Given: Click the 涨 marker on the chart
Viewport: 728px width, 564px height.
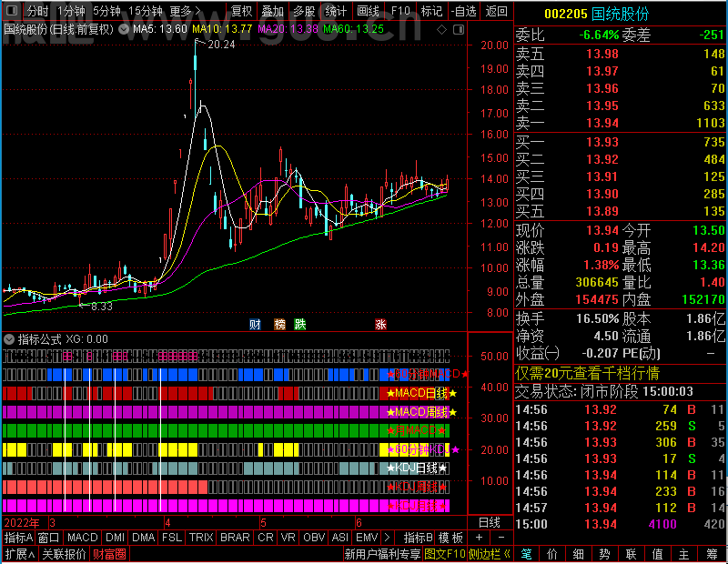Looking at the screenshot, I should click(380, 324).
